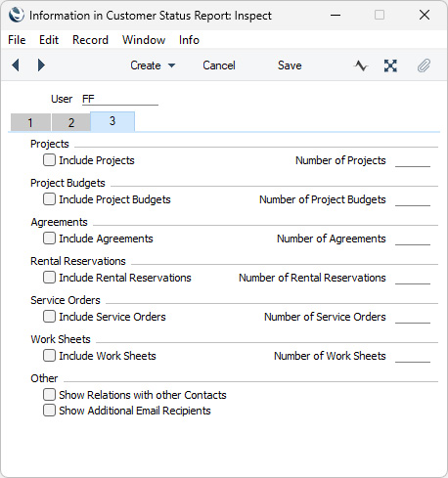
Task: Go to the previous record arrow
Action: pyautogui.click(x=16, y=65)
